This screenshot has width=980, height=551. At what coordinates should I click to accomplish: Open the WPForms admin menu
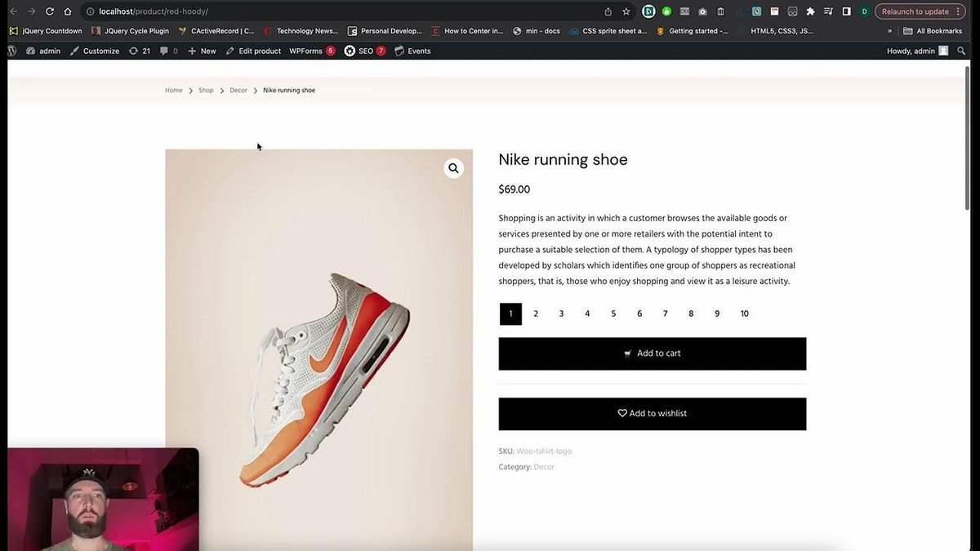[x=312, y=51]
